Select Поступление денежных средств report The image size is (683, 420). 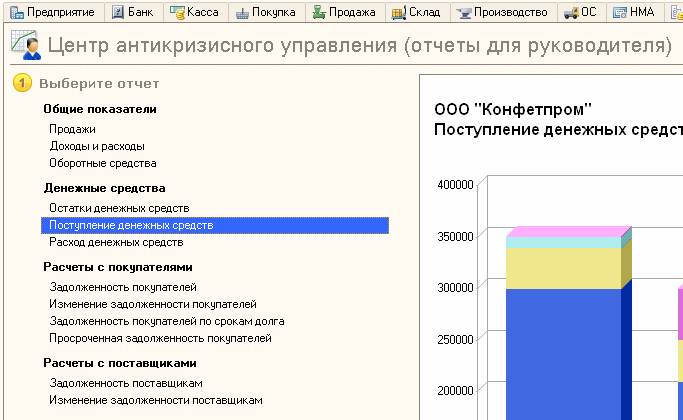tap(215, 225)
